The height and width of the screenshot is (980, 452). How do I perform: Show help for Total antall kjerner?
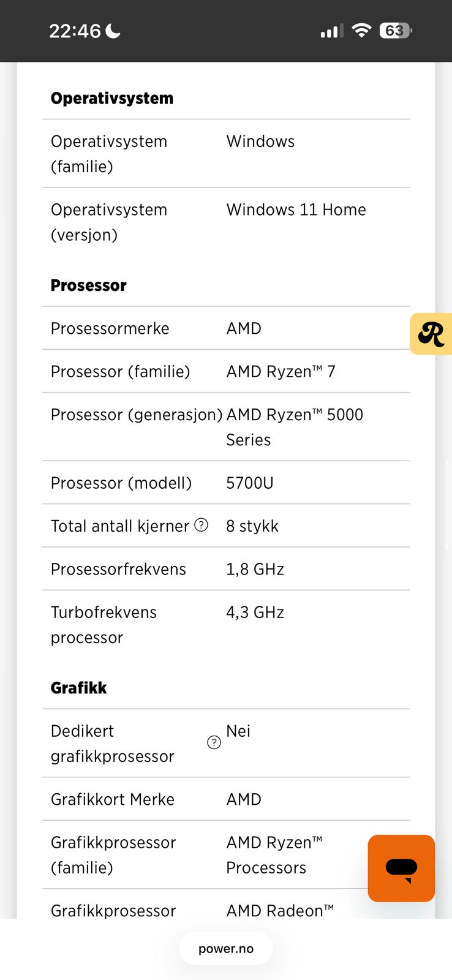(201, 525)
